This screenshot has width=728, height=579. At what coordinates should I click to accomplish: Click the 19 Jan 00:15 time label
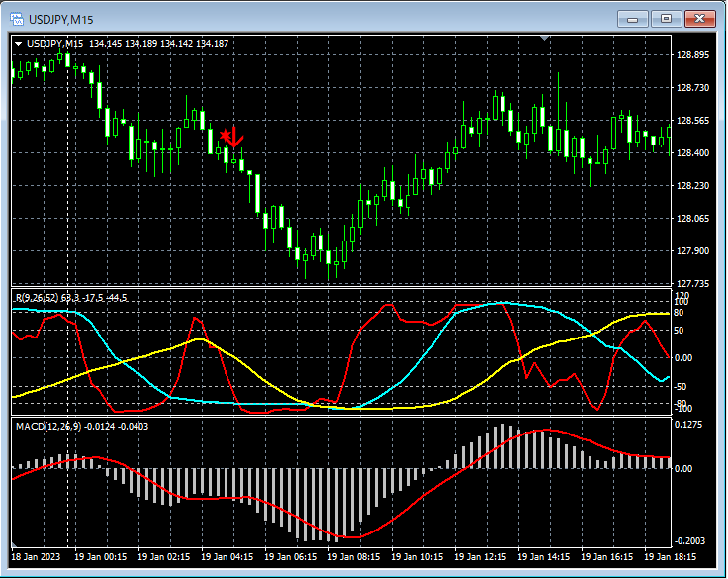pyautogui.click(x=101, y=556)
